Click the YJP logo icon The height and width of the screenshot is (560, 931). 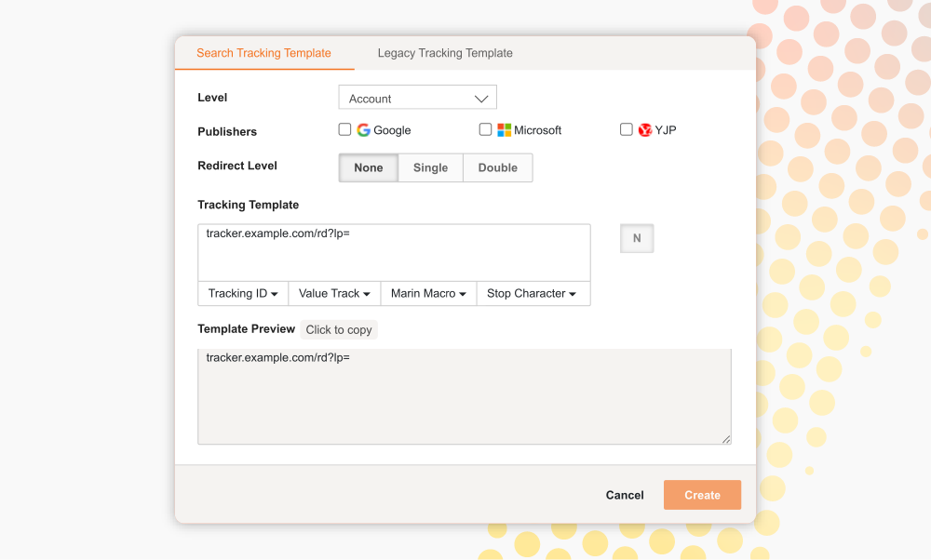645,130
